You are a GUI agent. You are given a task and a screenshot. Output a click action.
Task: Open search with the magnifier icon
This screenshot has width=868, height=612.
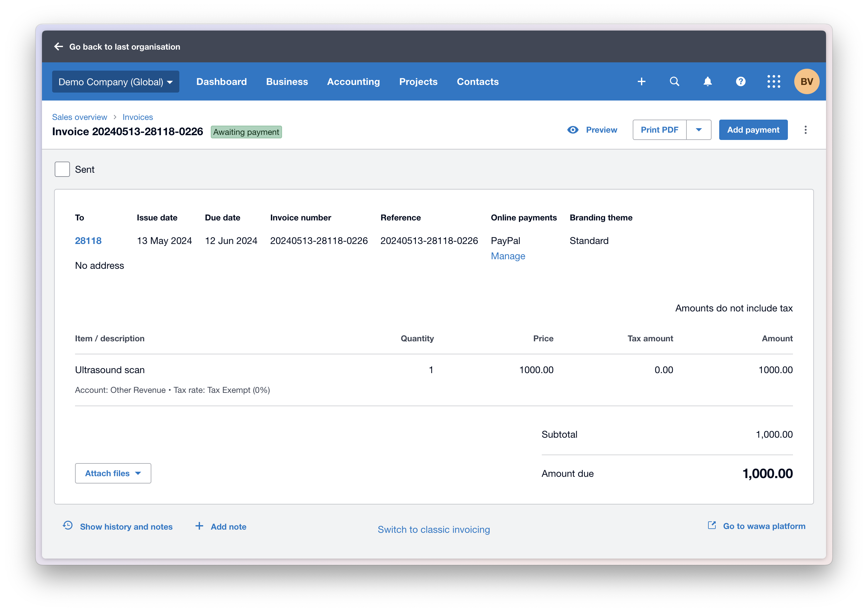[674, 81]
